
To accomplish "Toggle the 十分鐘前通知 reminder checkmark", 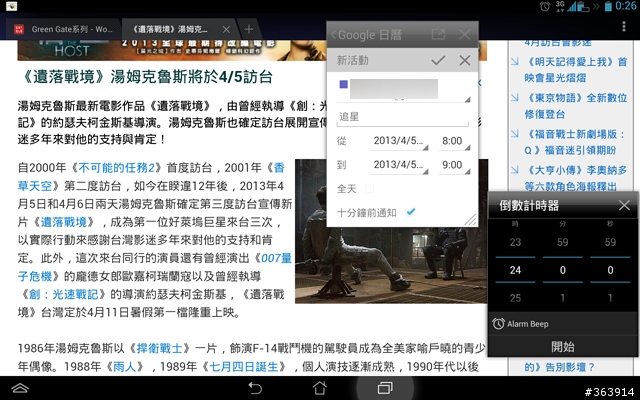I will [411, 212].
